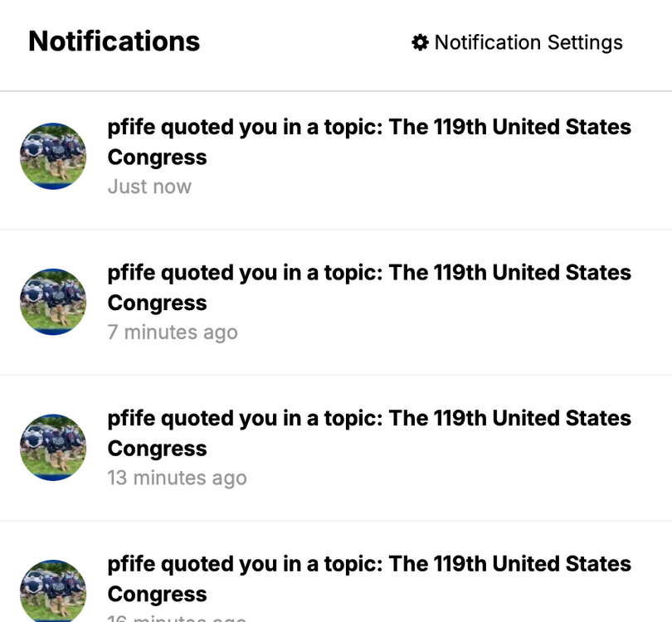This screenshot has width=672, height=622.
Task: Click the '13 minutes ago' timestamp
Action: click(x=177, y=479)
